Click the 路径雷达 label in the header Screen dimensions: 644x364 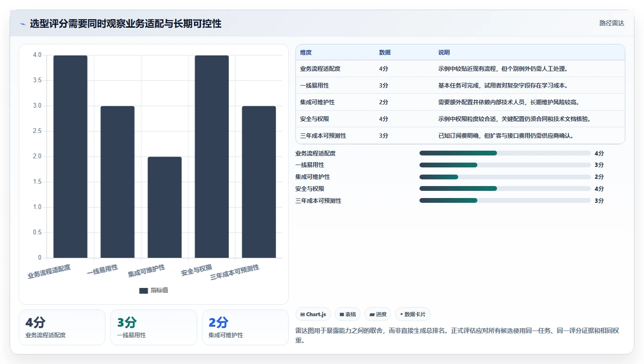pyautogui.click(x=611, y=23)
